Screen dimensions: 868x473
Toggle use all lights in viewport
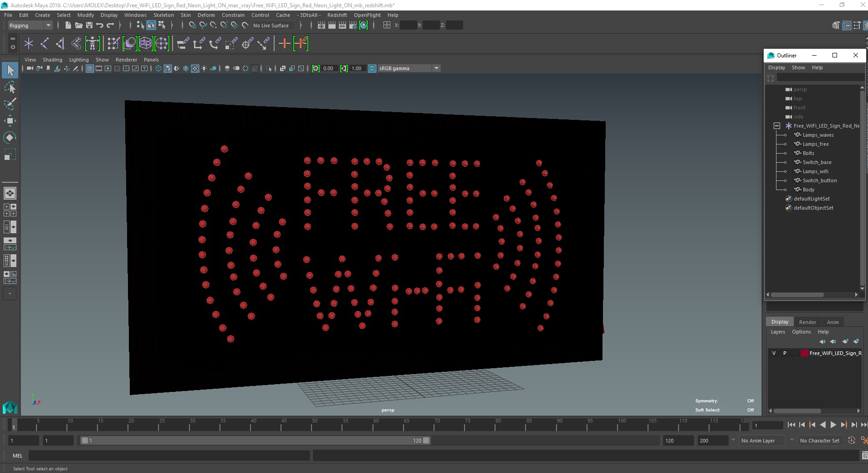[204, 68]
